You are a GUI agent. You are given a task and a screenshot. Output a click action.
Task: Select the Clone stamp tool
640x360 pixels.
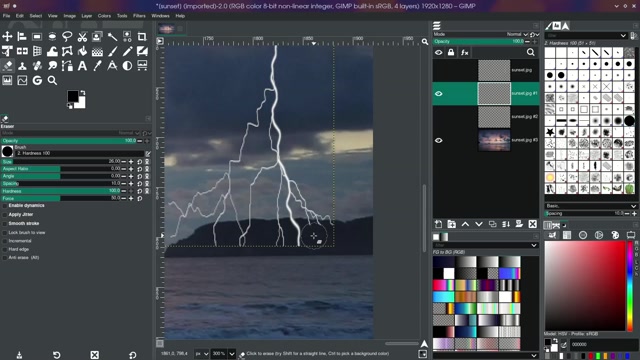point(22,66)
